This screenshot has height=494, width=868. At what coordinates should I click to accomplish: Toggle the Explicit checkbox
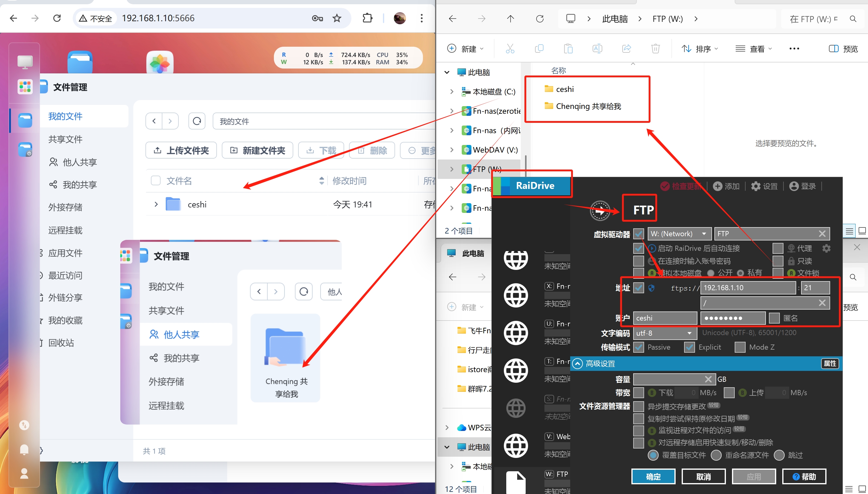pos(689,347)
